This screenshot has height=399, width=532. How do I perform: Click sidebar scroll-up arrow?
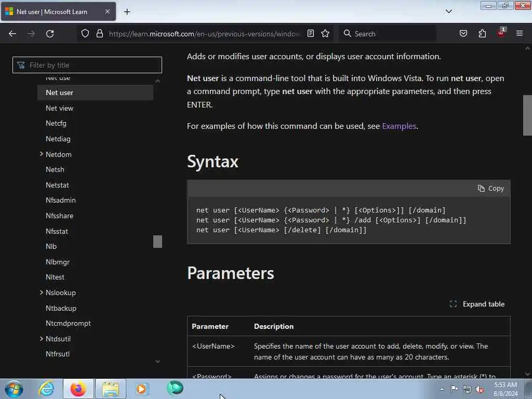[x=158, y=81]
